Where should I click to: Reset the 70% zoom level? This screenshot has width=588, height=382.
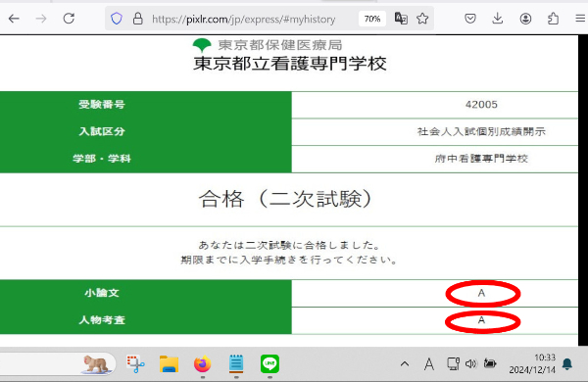[372, 19]
